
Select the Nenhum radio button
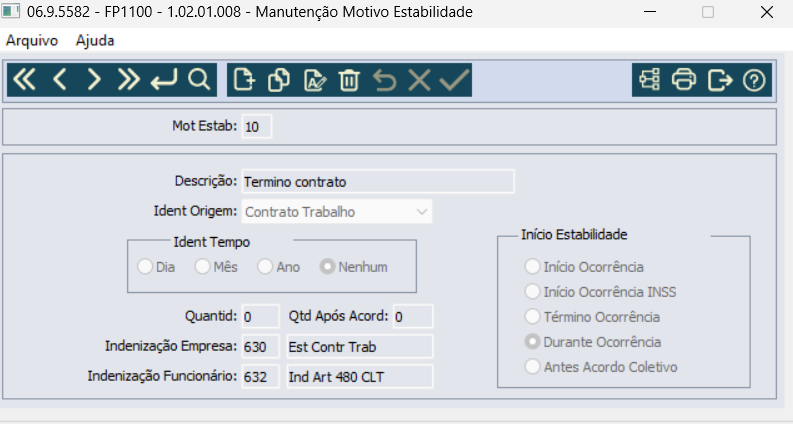click(x=327, y=267)
